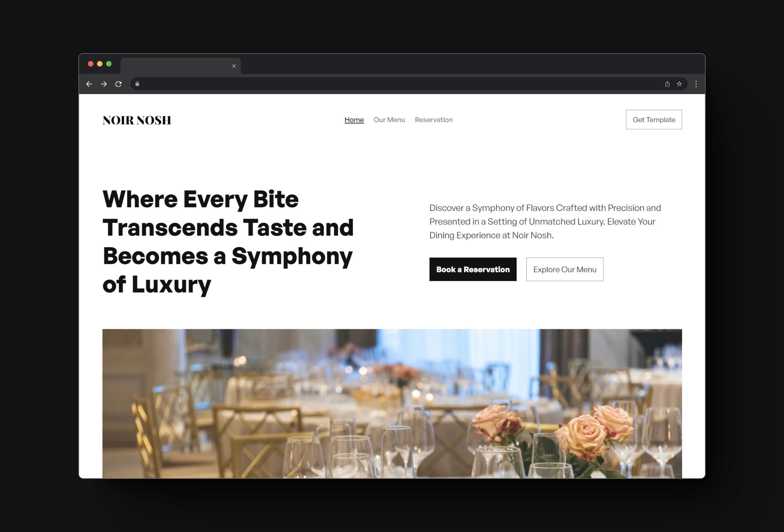Click the browser share icon
Viewport: 784px width, 532px height.
(667, 84)
